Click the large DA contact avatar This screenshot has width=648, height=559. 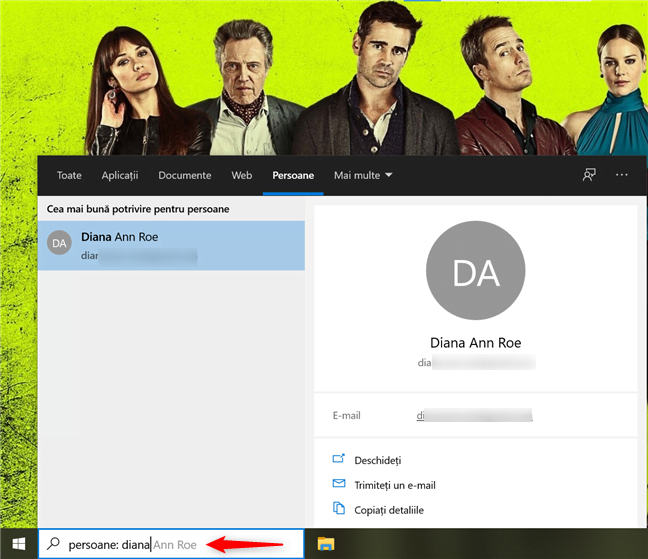coord(475,270)
